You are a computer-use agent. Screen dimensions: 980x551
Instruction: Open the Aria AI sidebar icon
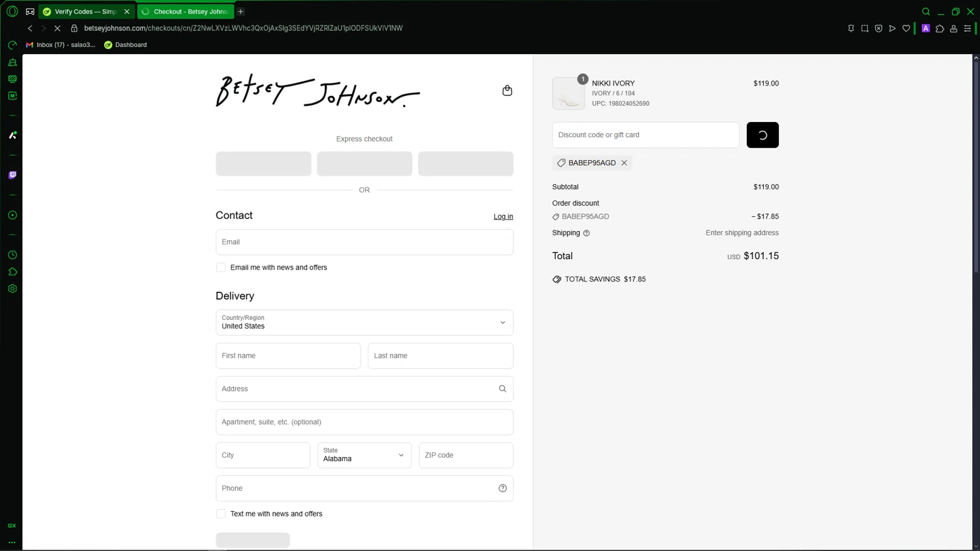[12, 135]
